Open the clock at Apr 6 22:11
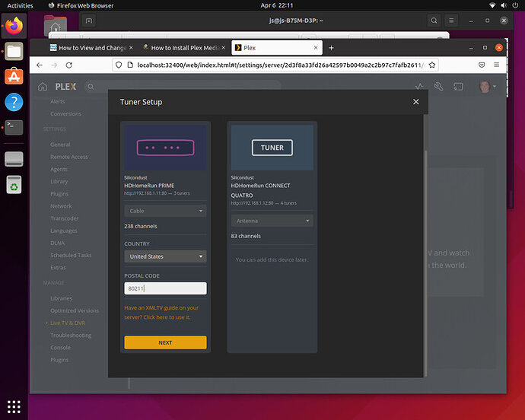The height and width of the screenshot is (420, 525). tap(277, 5)
